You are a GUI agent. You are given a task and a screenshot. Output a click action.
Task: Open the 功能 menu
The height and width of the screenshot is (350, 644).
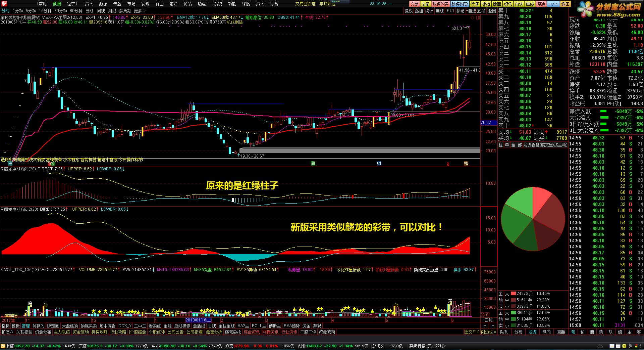(x=232, y=4)
